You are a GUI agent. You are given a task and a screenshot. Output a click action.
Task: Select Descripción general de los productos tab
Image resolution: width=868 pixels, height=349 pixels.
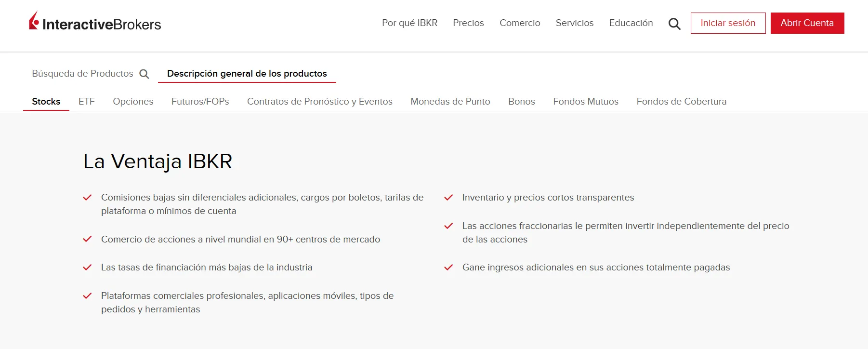click(x=247, y=74)
